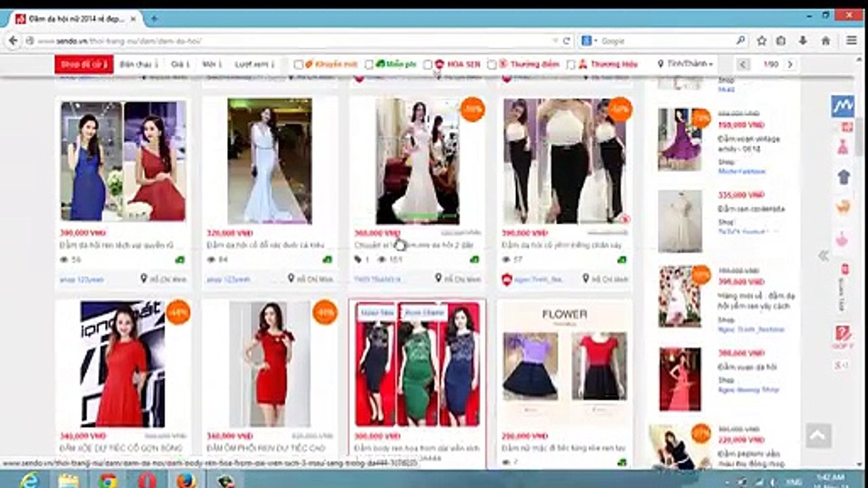The image size is (868, 488).
Task: Click the GÓP Ý feedback icon
Action: (843, 337)
